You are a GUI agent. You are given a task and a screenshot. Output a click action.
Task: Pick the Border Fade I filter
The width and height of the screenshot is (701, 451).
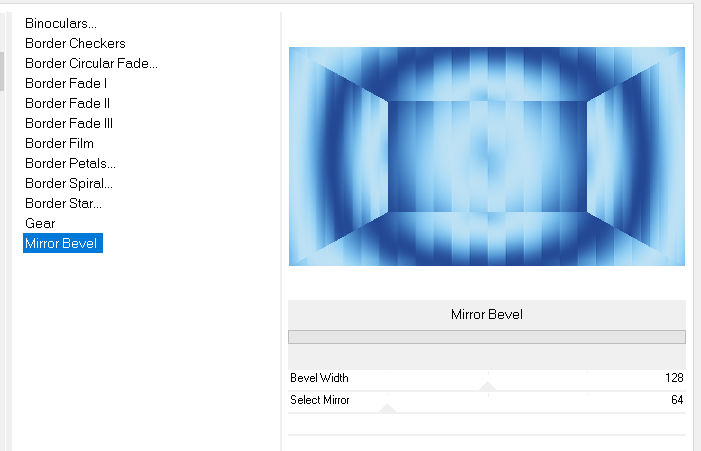click(x=66, y=83)
